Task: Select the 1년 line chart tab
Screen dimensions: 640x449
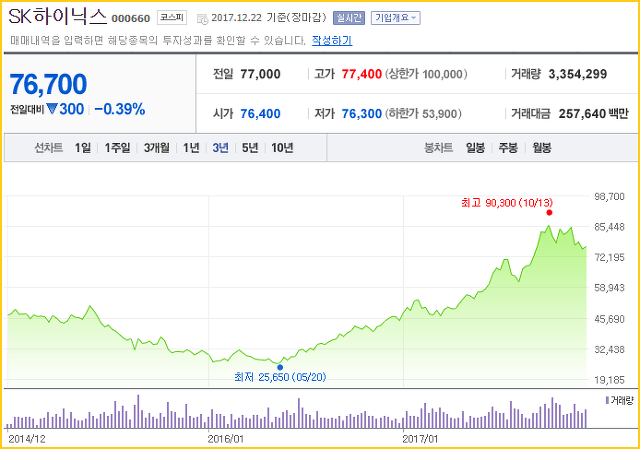Action: [x=191, y=148]
